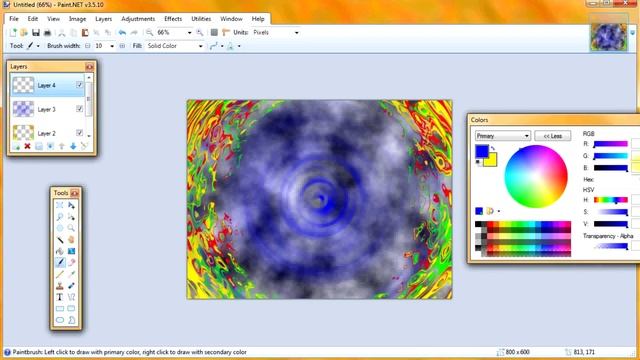Select the Paint Bucket tool
The width and height of the screenshot is (640, 360).
pyautogui.click(x=60, y=251)
